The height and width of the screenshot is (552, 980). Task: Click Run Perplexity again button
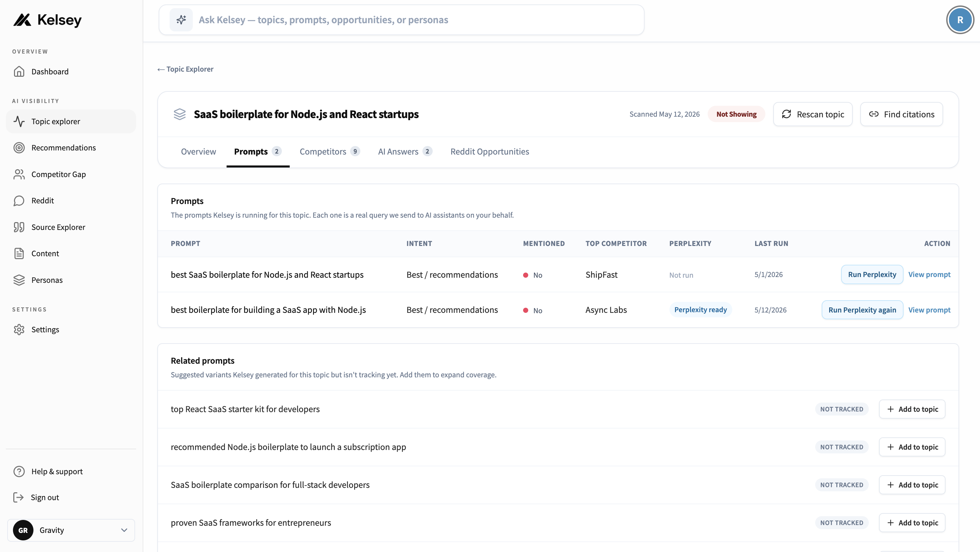click(x=862, y=310)
